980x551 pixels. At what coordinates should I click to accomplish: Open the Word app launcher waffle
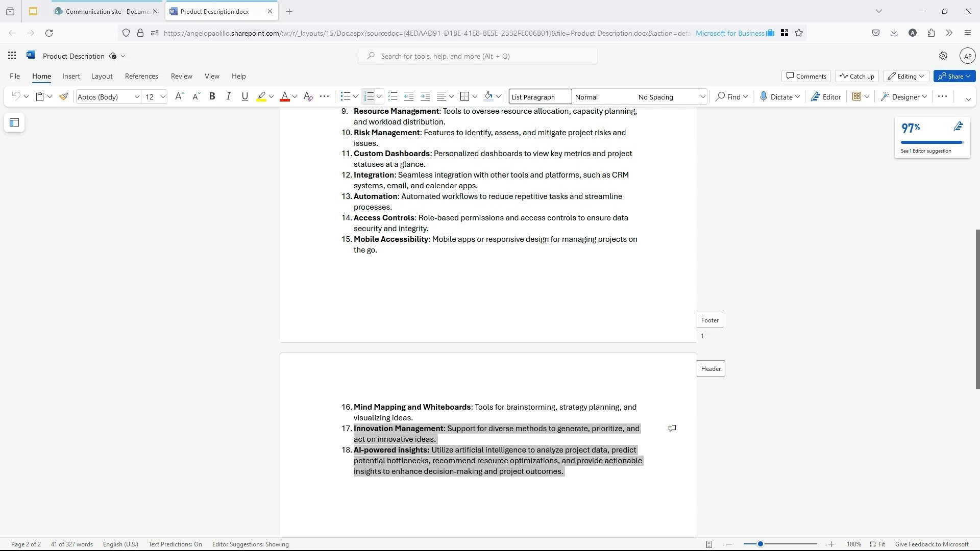[x=12, y=56]
